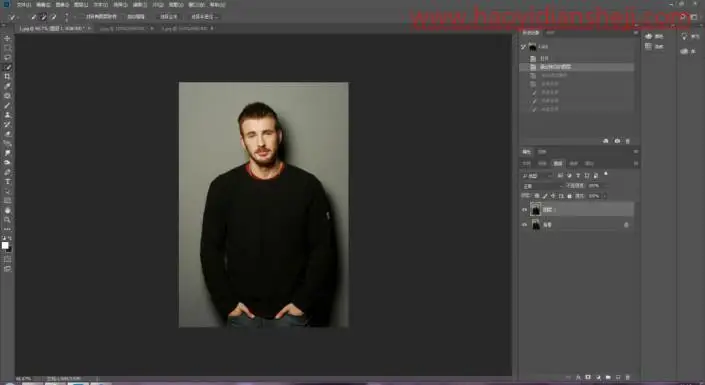Open the first menu in the menu bar
Viewport: 705px width, 385px height.
(24, 5)
